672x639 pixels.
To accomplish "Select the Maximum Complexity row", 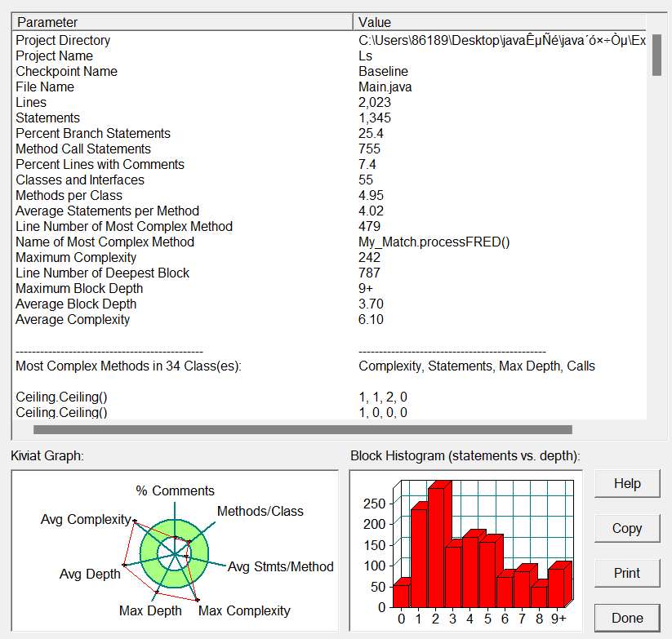I will [329, 257].
